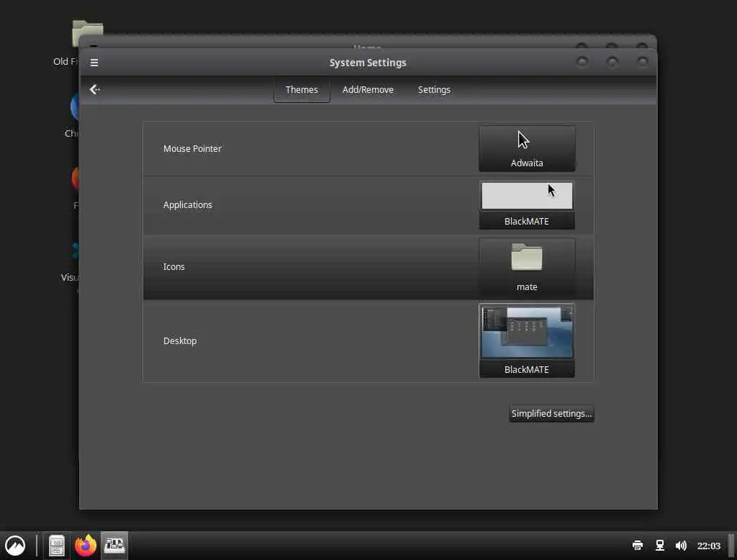The height and width of the screenshot is (560, 737).
Task: Select the Applications row label
Action: point(188,205)
